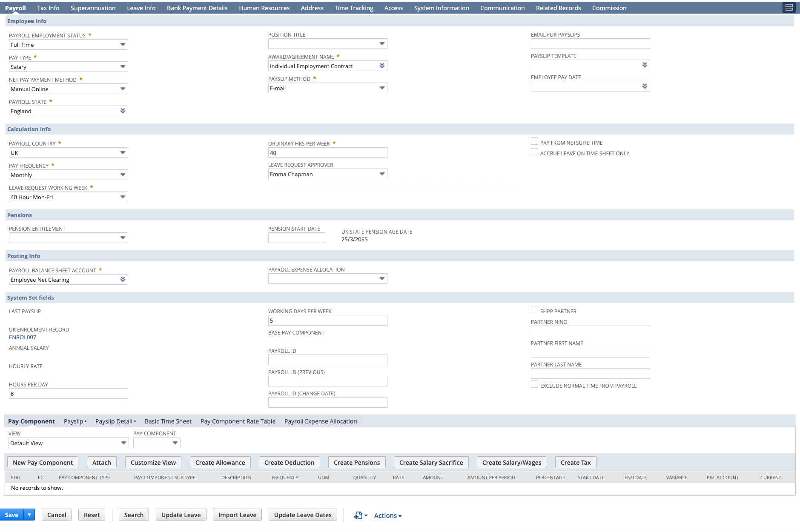This screenshot has width=800, height=532.
Task: Enable Exclude Normal Time From Payroll
Action: click(x=535, y=384)
